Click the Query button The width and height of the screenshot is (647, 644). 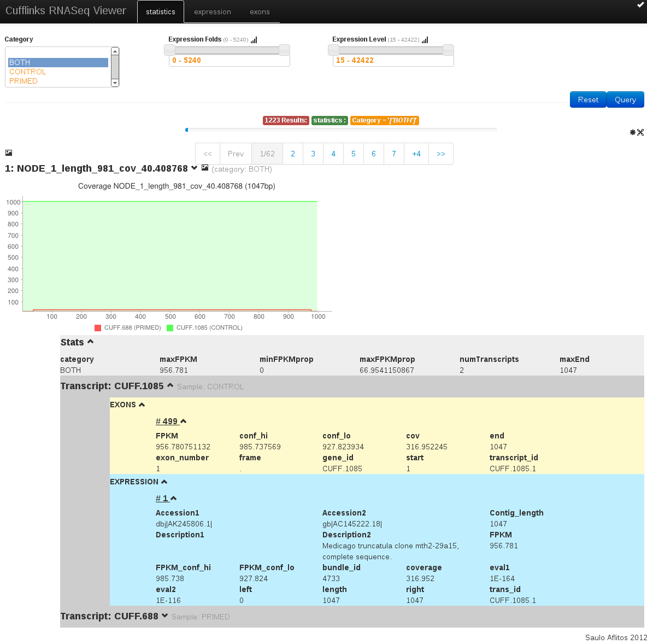pyautogui.click(x=625, y=99)
